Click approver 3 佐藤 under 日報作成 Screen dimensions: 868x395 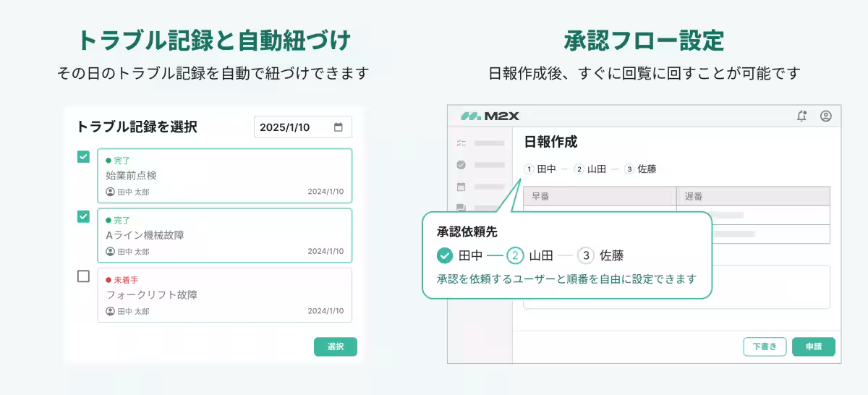(x=640, y=169)
